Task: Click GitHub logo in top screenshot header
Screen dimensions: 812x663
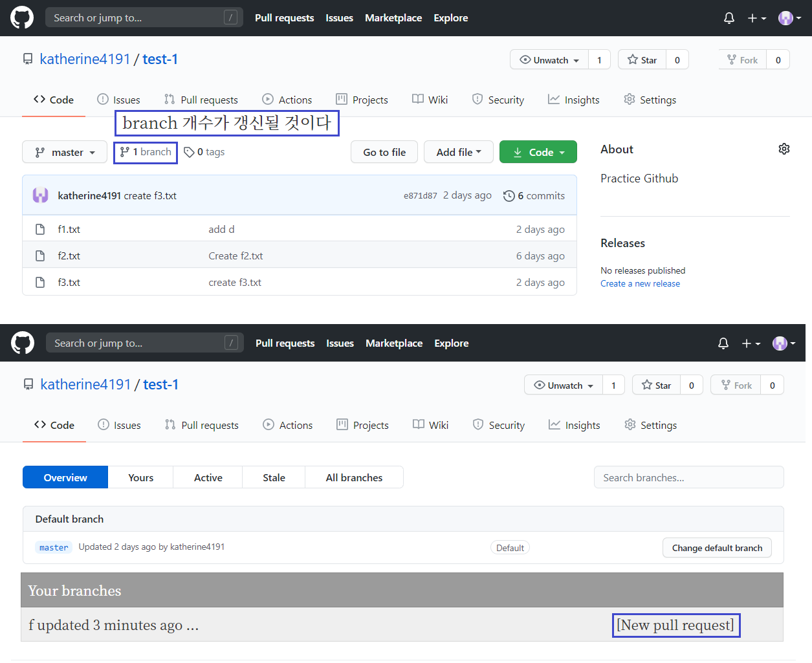Action: tap(22, 17)
